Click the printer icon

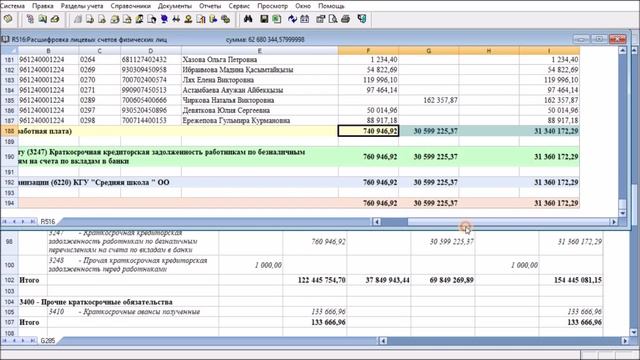tap(345, 19)
